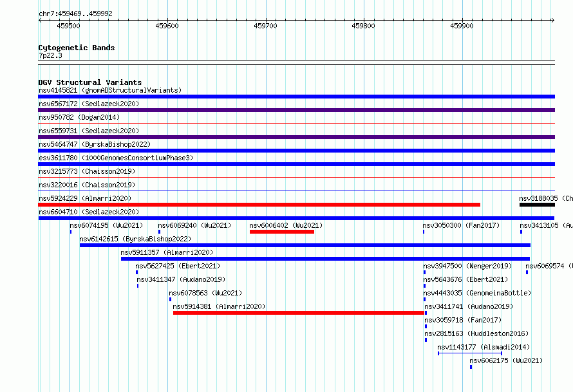Click the 459900 ruler position label
This screenshot has width=573, height=392.
tap(462, 26)
